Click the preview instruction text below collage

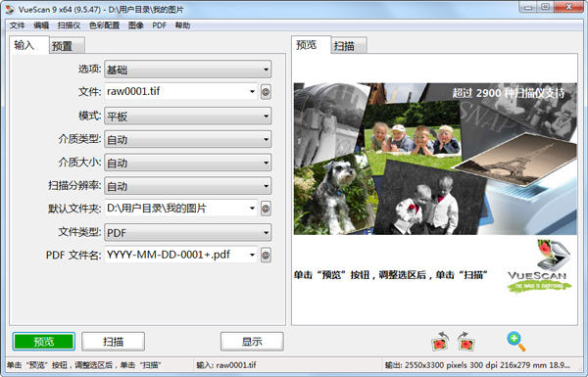(390, 275)
